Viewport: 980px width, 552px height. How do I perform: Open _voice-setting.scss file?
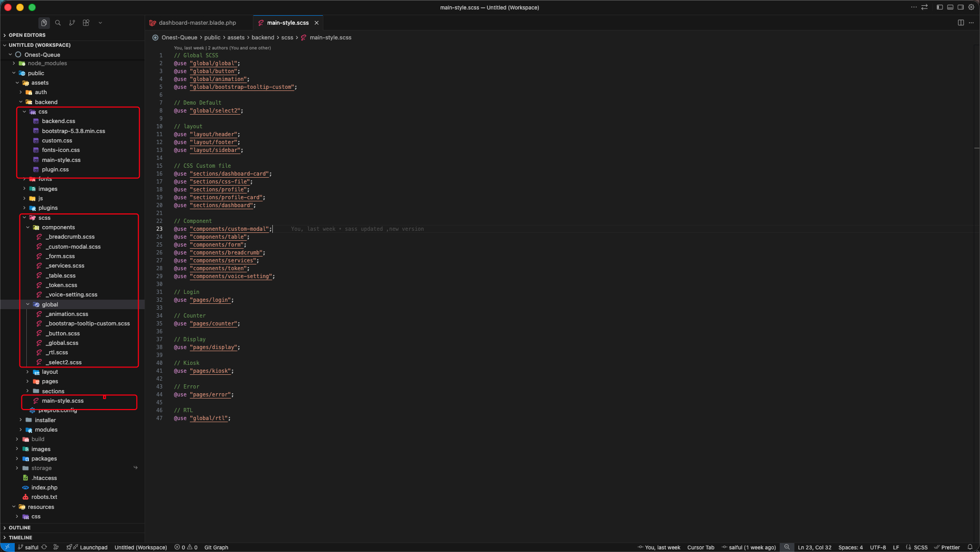72,294
